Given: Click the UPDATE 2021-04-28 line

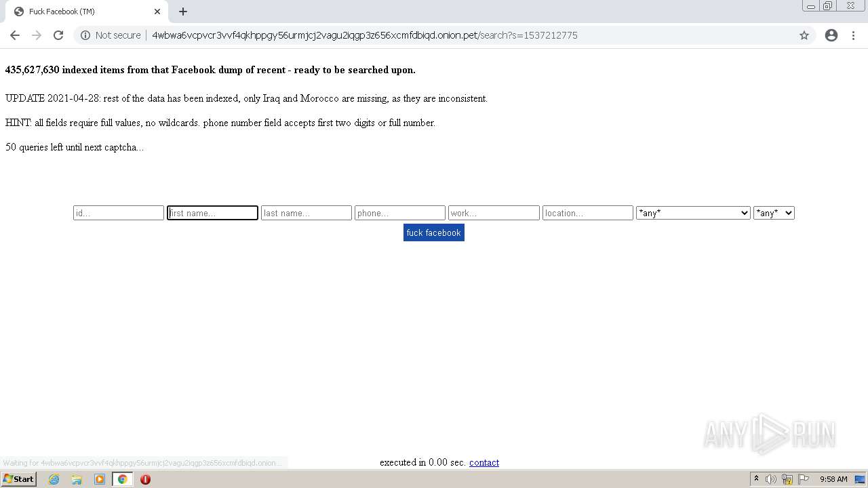Looking at the screenshot, I should point(246,98).
